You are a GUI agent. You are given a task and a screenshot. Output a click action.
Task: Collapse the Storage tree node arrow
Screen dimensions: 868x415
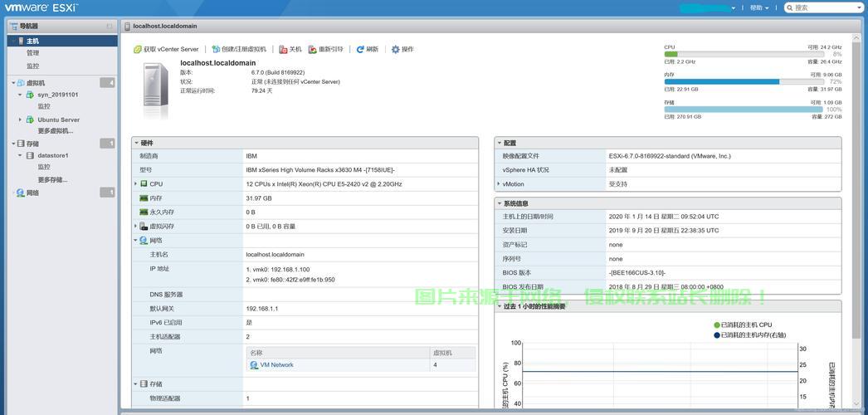(13, 144)
